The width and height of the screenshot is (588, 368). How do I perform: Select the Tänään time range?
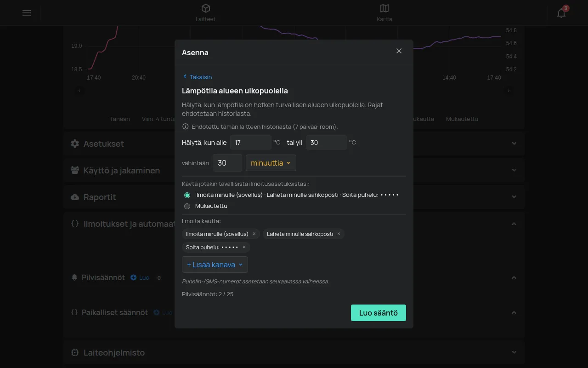tap(120, 119)
